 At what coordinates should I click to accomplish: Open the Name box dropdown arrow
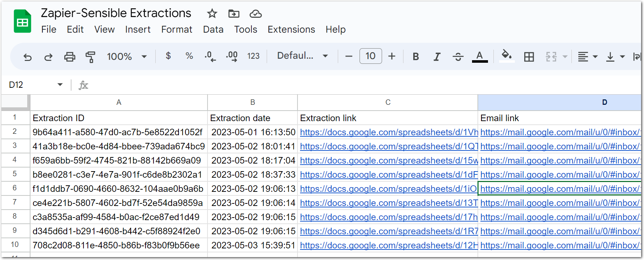click(60, 84)
